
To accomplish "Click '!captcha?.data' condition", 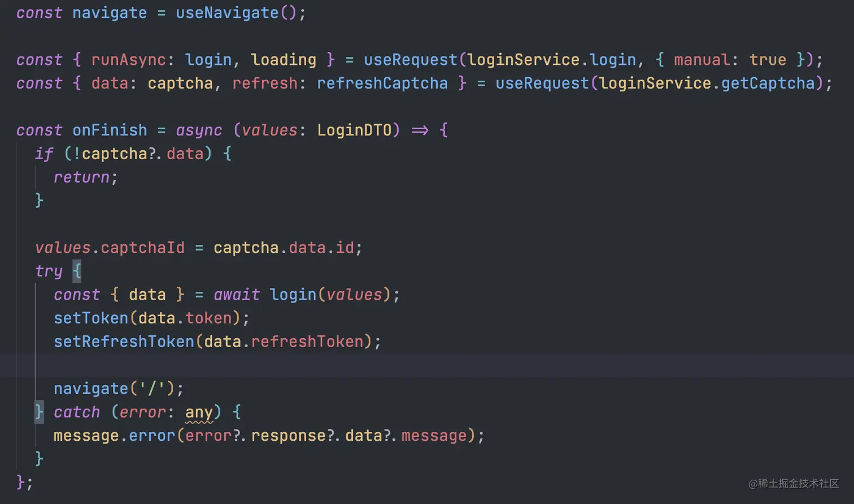I will click(x=138, y=154).
